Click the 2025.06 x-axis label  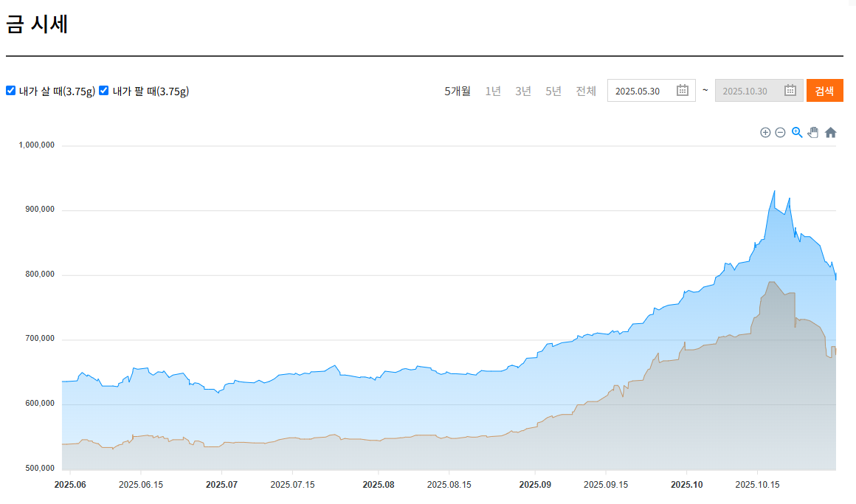point(70,485)
